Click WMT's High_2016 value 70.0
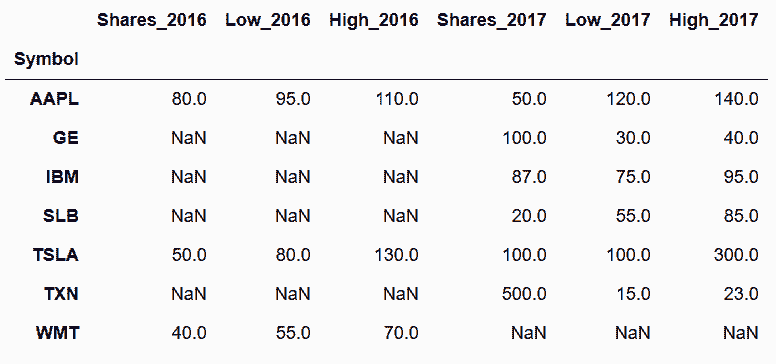 (401, 333)
